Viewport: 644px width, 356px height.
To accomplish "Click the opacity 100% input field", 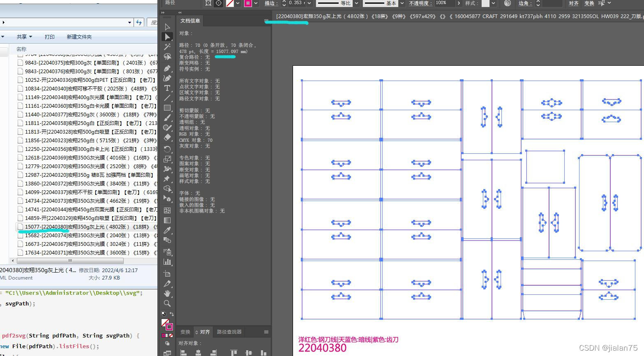I will pos(444,3).
